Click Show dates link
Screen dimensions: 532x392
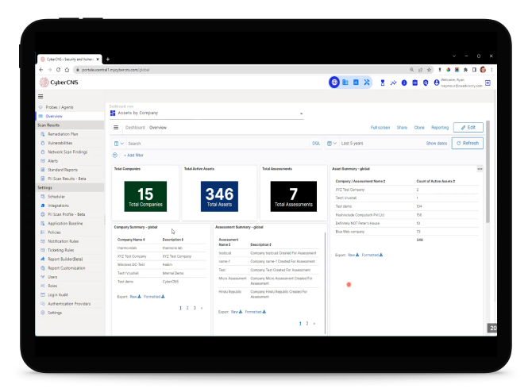[437, 144]
